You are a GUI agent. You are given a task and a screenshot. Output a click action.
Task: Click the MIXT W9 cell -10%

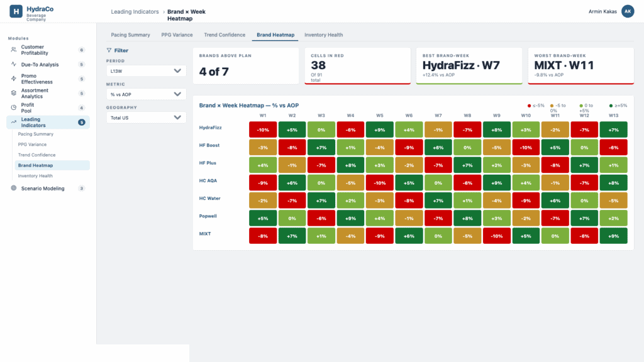point(497,236)
